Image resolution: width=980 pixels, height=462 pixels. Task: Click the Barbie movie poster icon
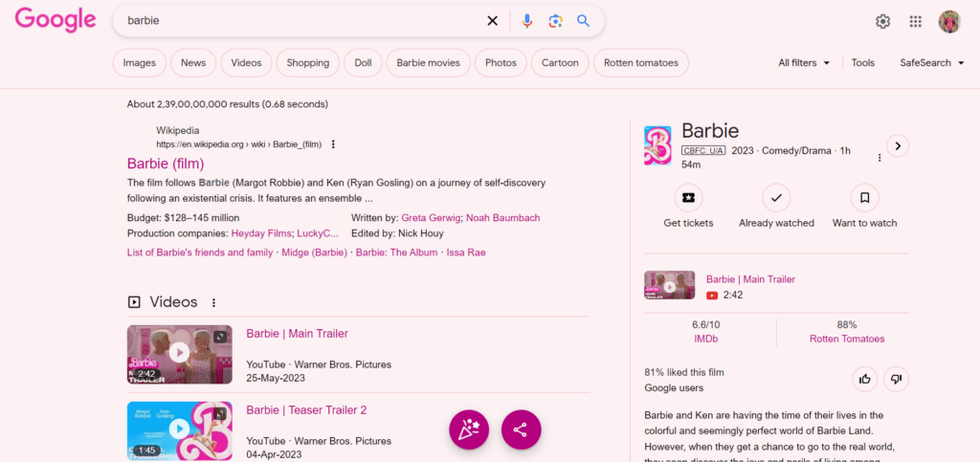(657, 145)
